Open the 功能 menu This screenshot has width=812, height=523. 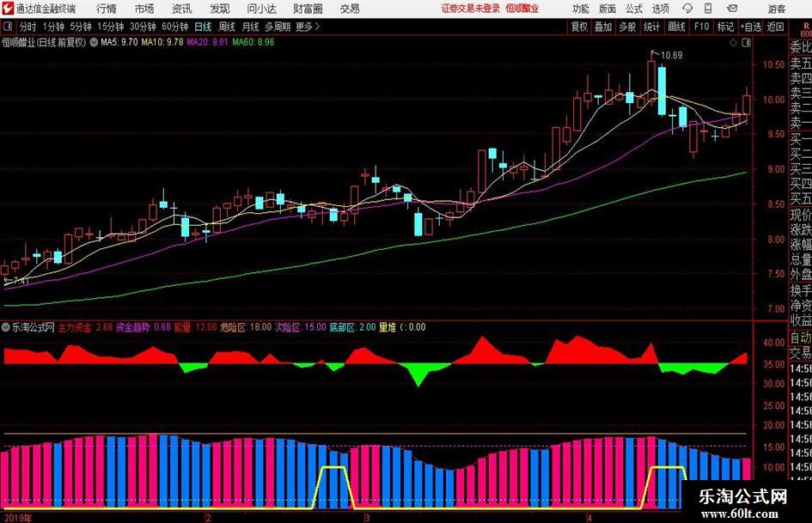(x=581, y=9)
